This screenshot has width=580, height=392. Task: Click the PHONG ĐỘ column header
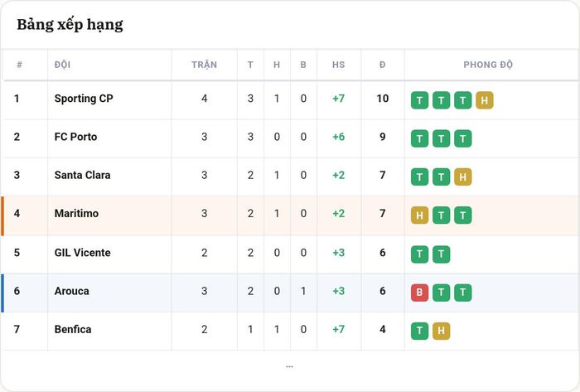pos(488,65)
